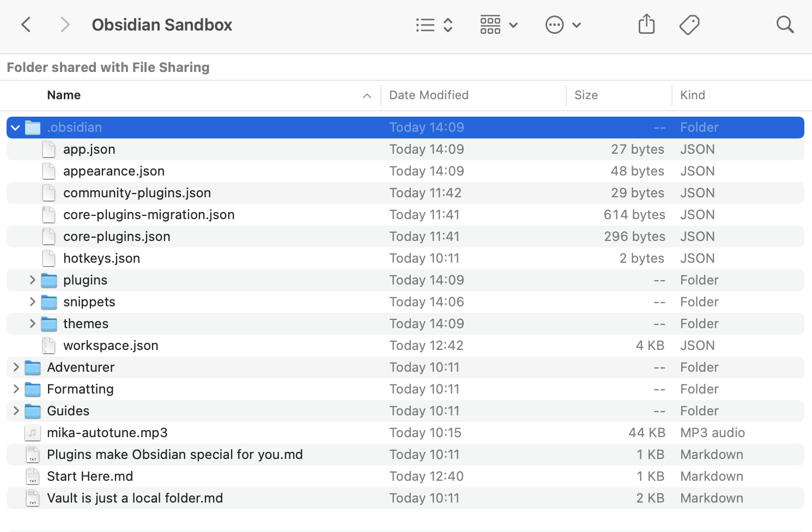Image resolution: width=812 pixels, height=532 pixels.
Task: Click the Vault is just a local folder.md icon
Action: (x=33, y=498)
